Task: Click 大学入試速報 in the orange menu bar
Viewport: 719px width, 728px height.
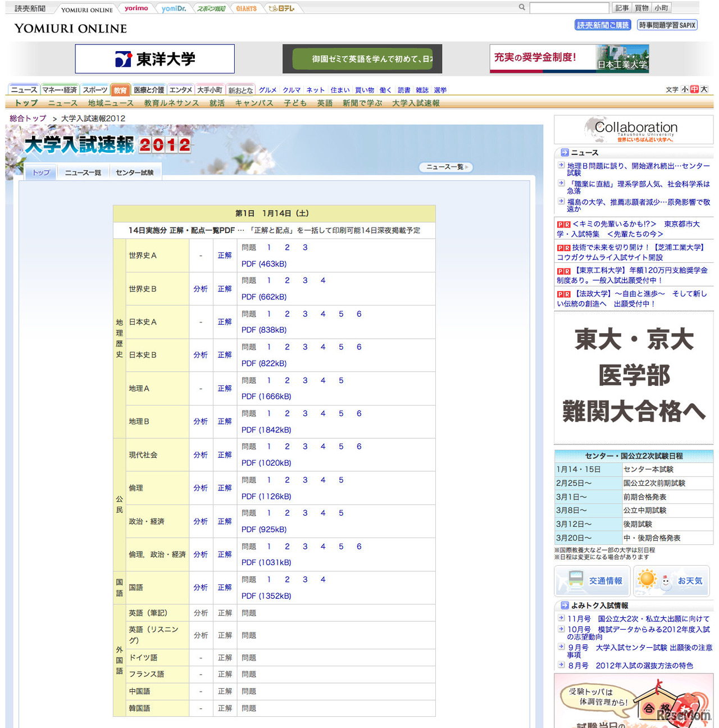Action: (416, 103)
